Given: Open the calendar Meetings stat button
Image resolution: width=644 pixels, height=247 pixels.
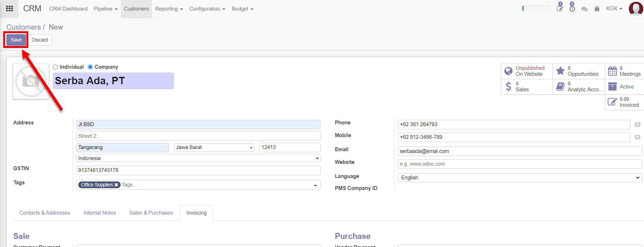Looking at the screenshot, I should [625, 71].
